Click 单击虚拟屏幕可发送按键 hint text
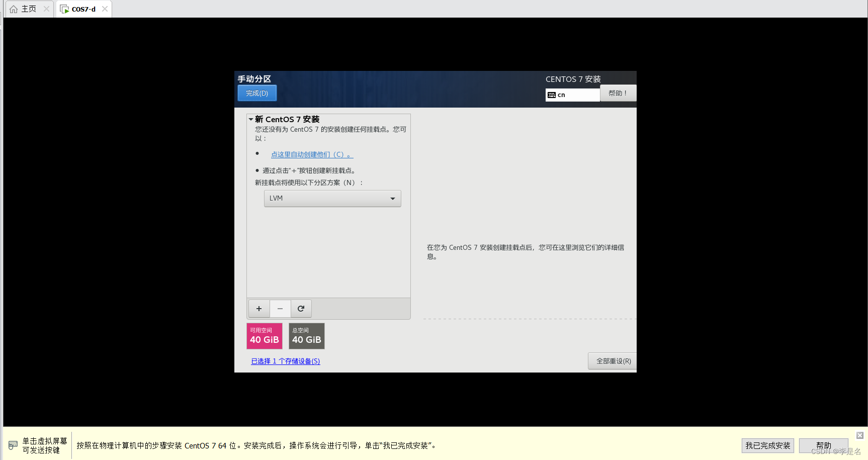 coord(45,445)
